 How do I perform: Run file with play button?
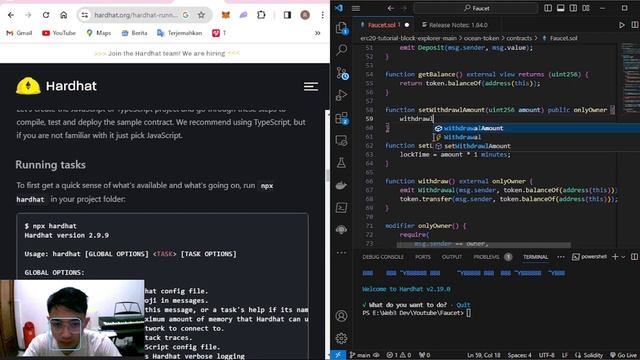point(622,25)
